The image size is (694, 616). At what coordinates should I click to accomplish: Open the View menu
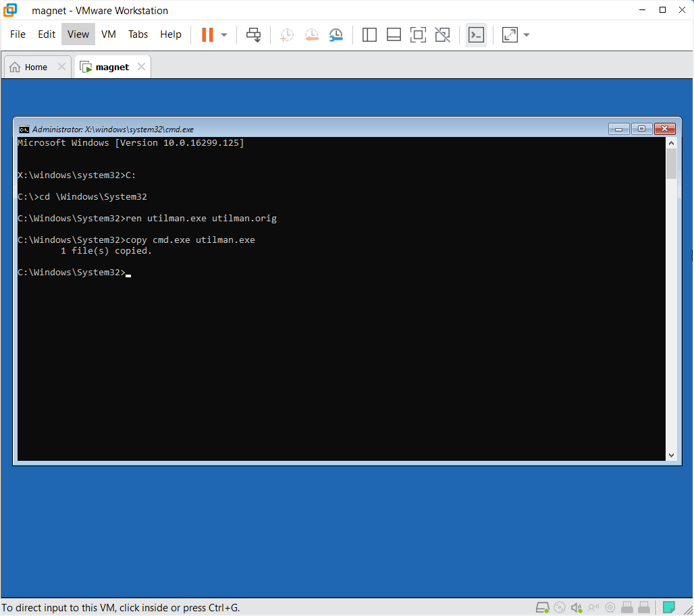(x=78, y=34)
